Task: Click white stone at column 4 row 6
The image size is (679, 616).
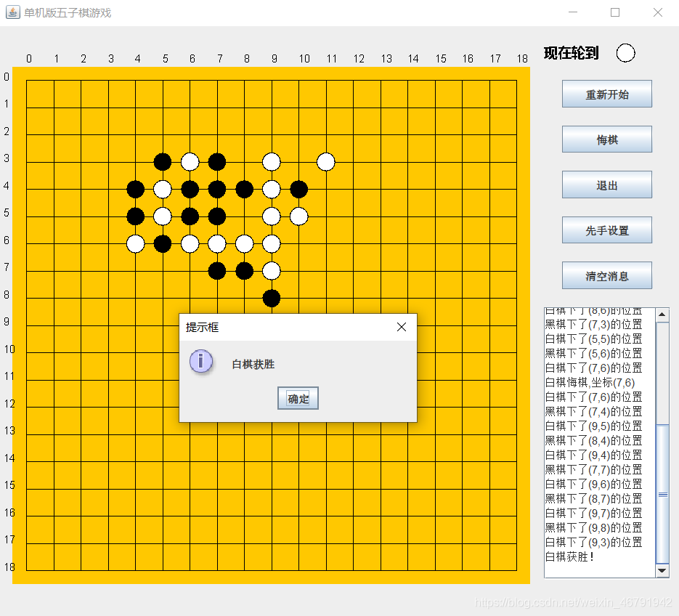Action: pyautogui.click(x=136, y=244)
